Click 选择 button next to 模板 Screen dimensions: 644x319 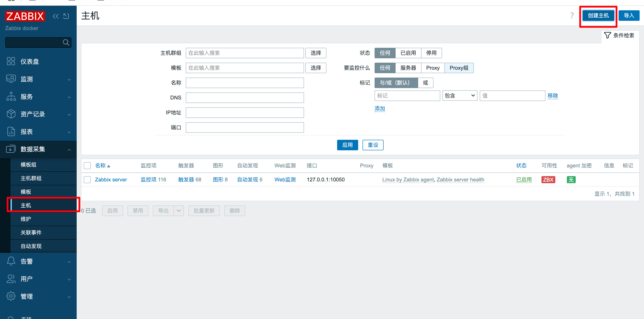[315, 68]
